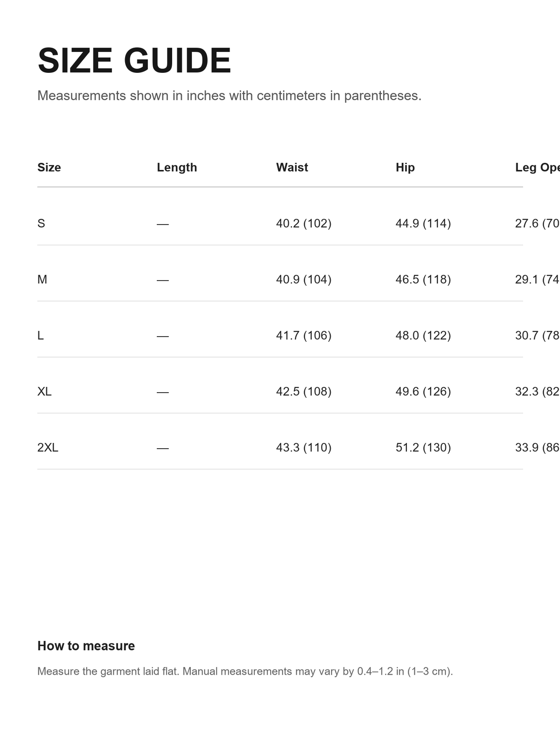The width and height of the screenshot is (560, 747).
Task: Click the SIZE GUIDE heading
Action: tap(134, 61)
